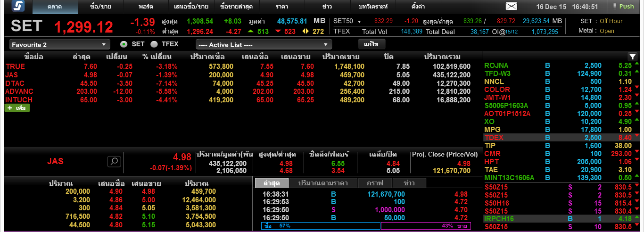Click ROJNA in the ticker list
The width and height of the screenshot is (644, 232).
click(496, 66)
